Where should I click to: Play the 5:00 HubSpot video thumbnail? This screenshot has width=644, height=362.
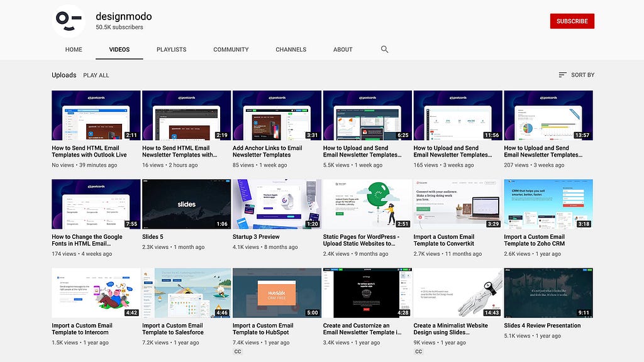pyautogui.click(x=277, y=293)
